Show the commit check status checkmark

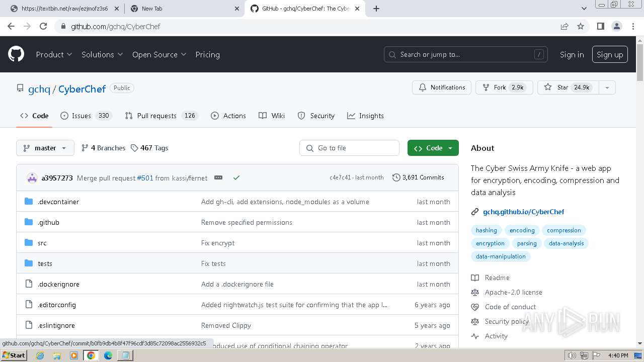coord(236,177)
